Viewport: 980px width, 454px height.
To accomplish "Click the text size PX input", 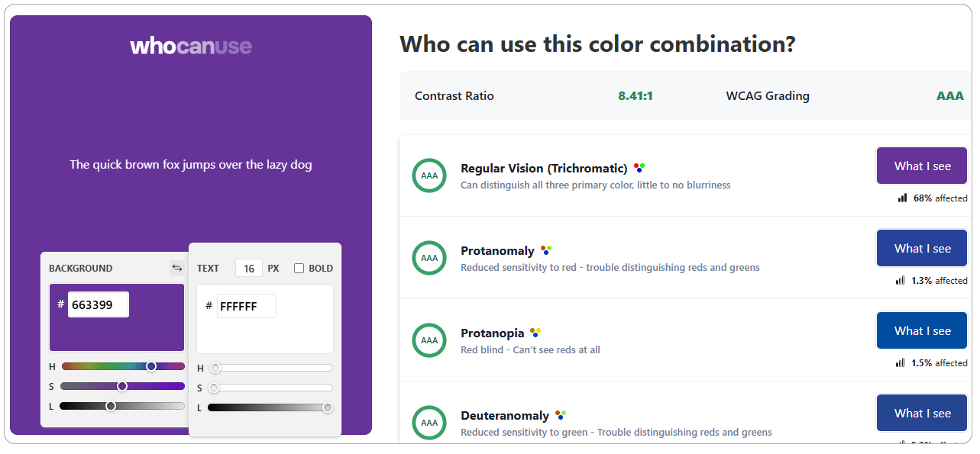I will (x=248, y=269).
